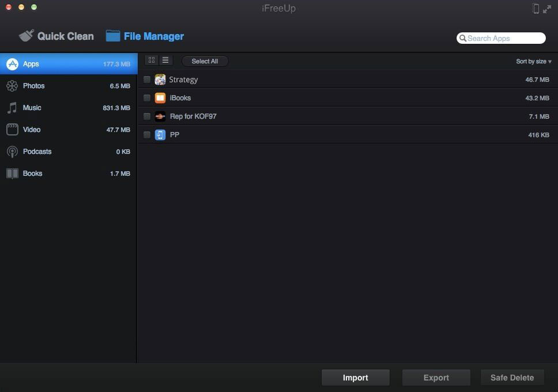Click the 46.7 MB size value
Screen dimensions: 558x392
point(537,80)
